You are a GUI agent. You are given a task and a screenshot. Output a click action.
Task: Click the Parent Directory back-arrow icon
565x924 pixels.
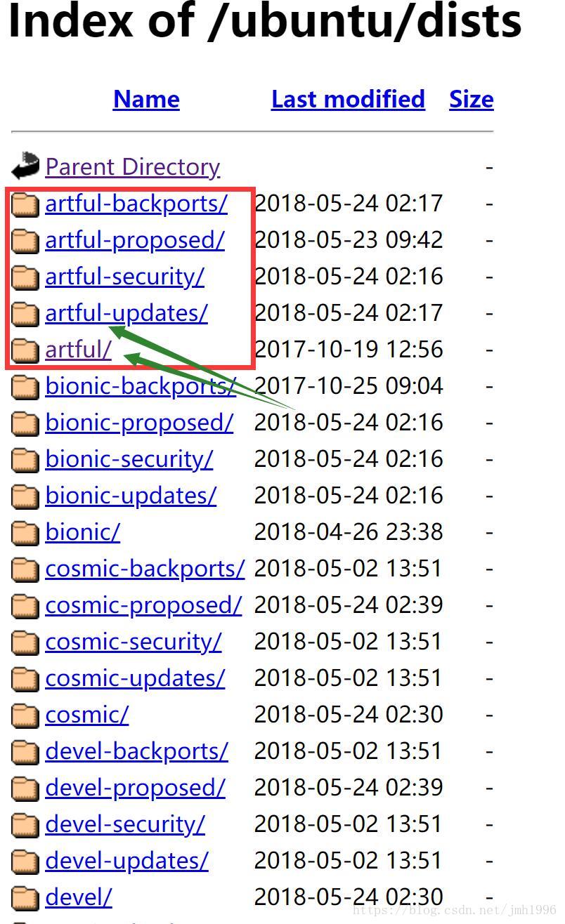(25, 166)
